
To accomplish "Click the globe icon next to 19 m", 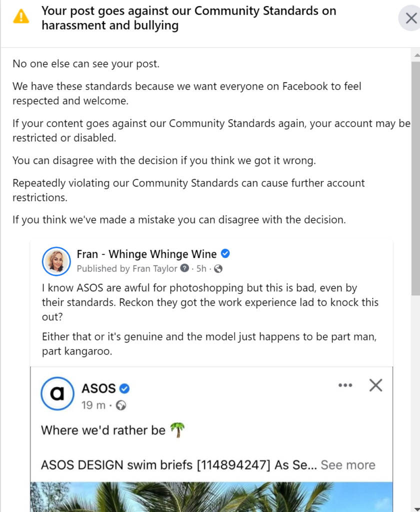I will coord(121,405).
